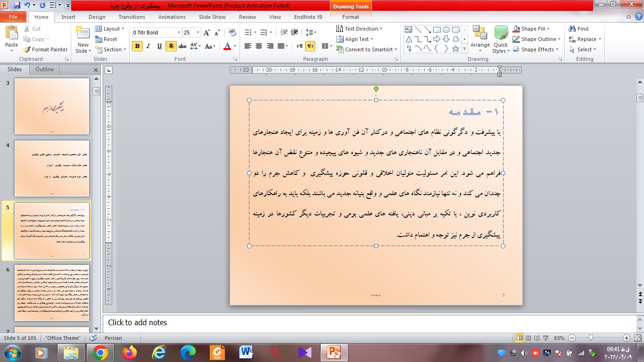Reset the slide layout

pos(106,39)
